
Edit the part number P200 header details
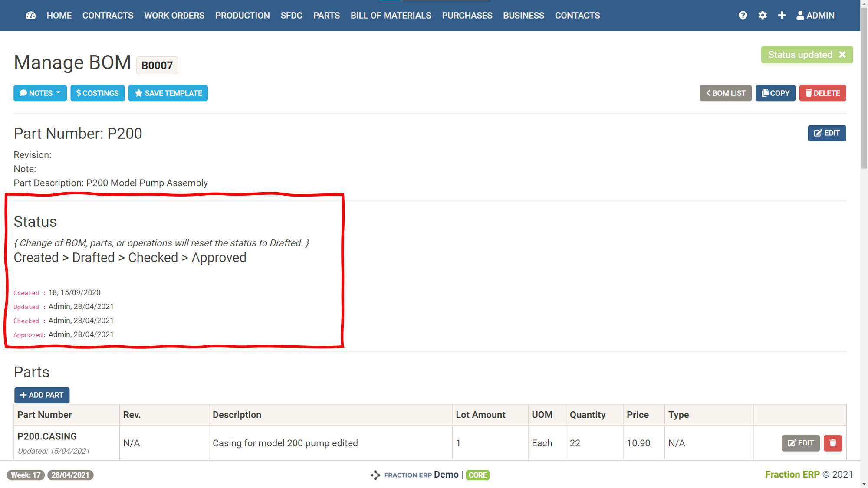pos(826,133)
